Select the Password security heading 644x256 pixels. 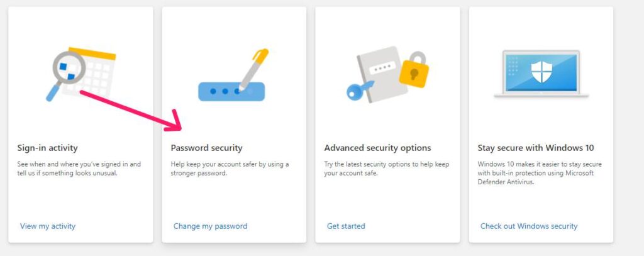pos(206,148)
